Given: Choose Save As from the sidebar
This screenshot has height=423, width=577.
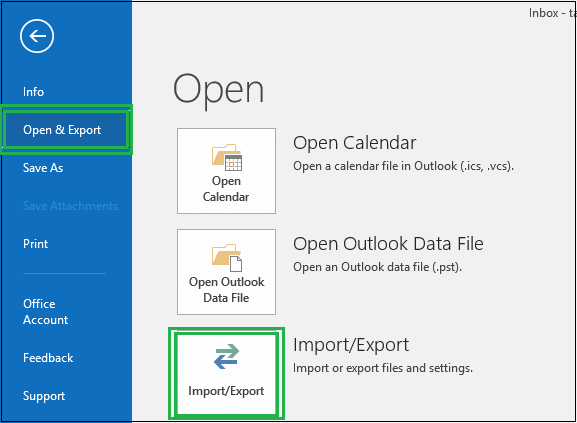Looking at the screenshot, I should click(x=43, y=168).
